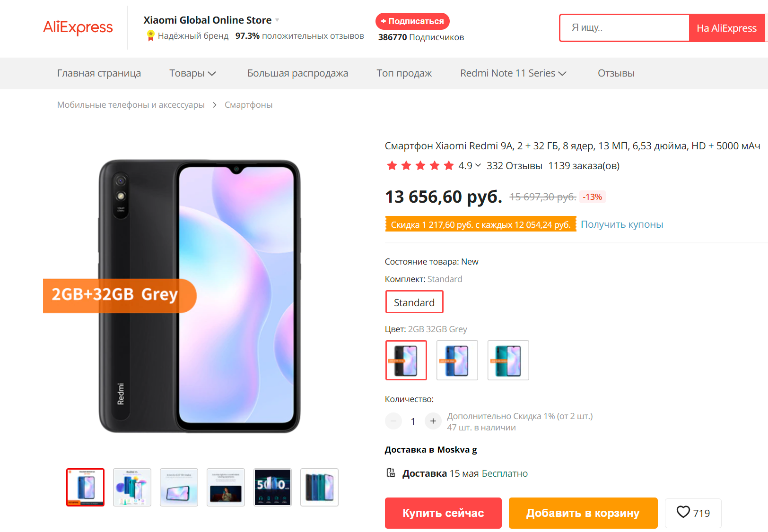This screenshot has height=532, width=768.
Task: Expand the 4.9 rating breakdown chevron
Action: pos(478,165)
